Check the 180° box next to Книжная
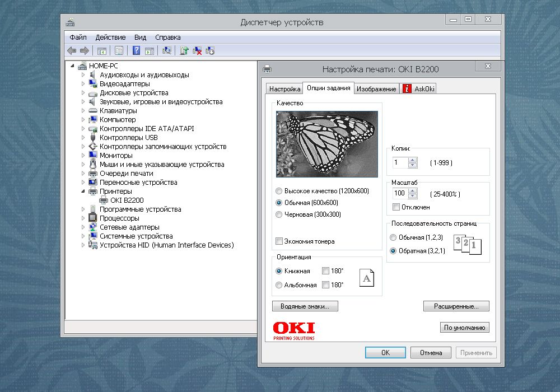 click(x=325, y=271)
